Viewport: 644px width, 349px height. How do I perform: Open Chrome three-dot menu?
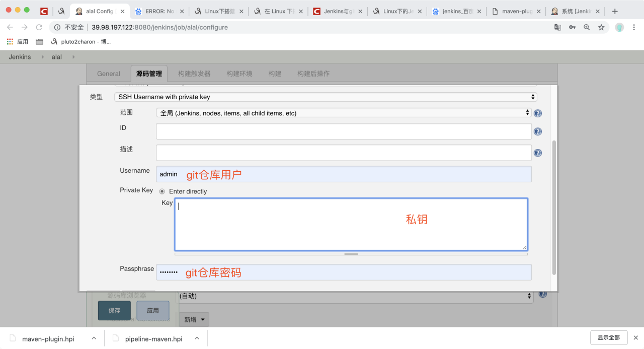[634, 27]
